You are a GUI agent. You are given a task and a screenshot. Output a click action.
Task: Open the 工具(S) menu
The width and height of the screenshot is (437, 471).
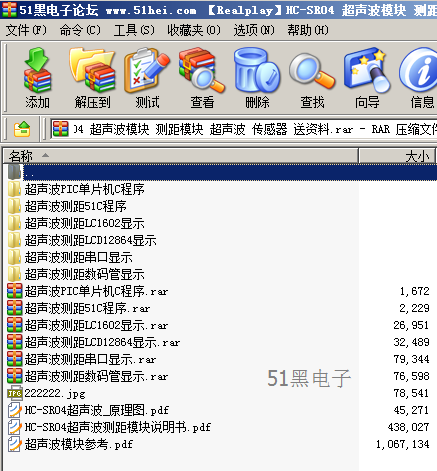point(134,30)
